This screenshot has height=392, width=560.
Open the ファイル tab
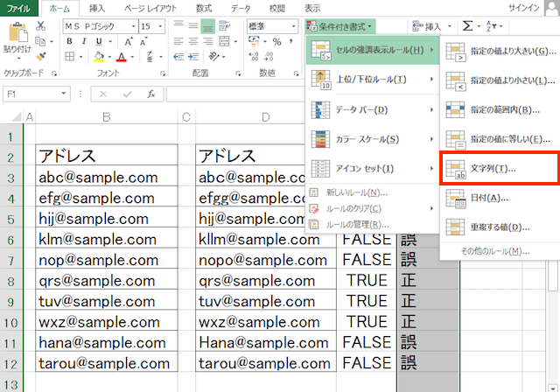18,8
